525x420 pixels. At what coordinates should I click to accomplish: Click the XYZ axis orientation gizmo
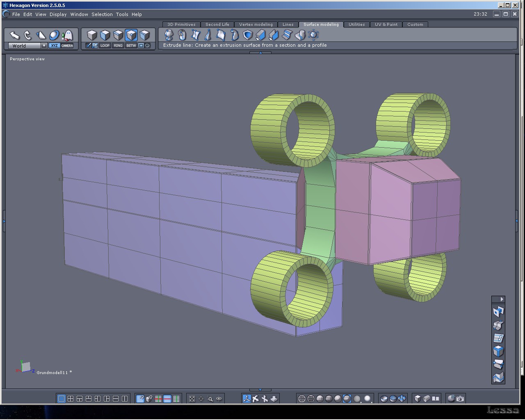[25, 366]
